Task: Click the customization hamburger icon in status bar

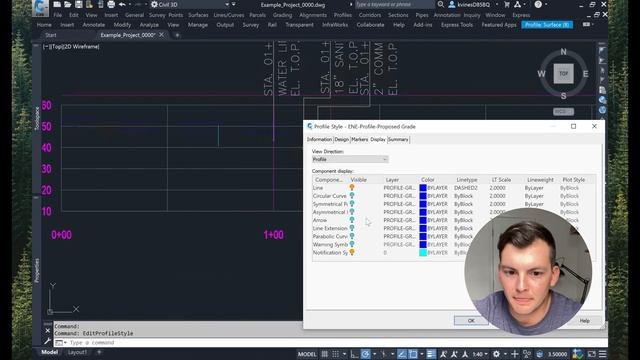Action: (602, 354)
